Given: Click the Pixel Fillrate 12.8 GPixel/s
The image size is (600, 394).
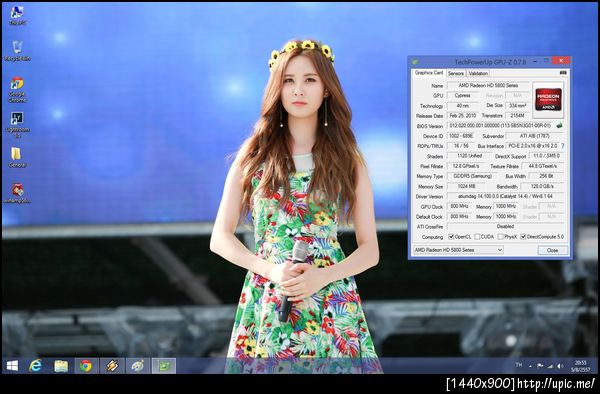Looking at the screenshot, I should coord(466,166).
